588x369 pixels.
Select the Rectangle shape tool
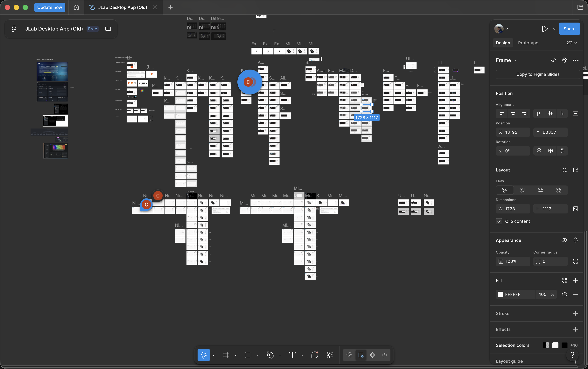pos(248,355)
